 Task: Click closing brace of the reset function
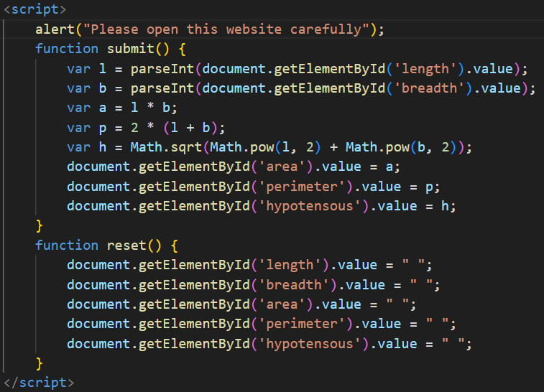(40, 363)
